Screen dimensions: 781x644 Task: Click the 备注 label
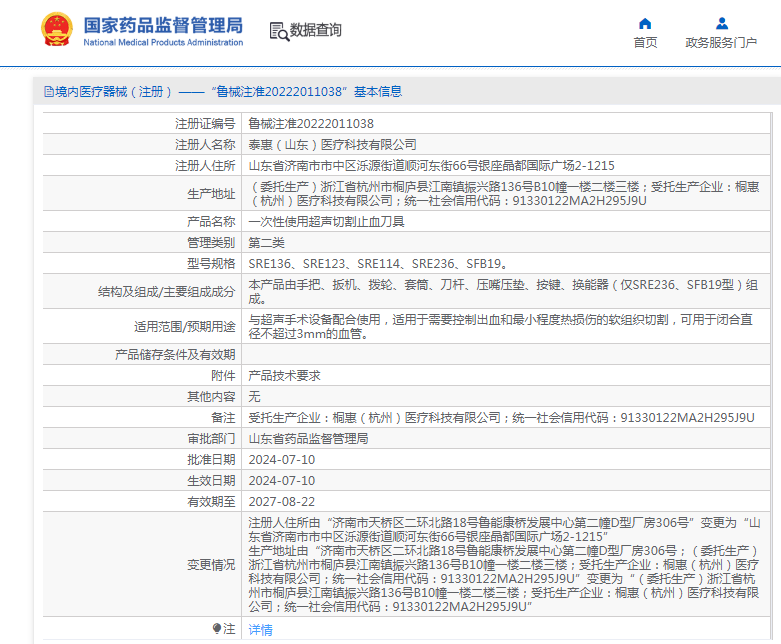tap(223, 417)
